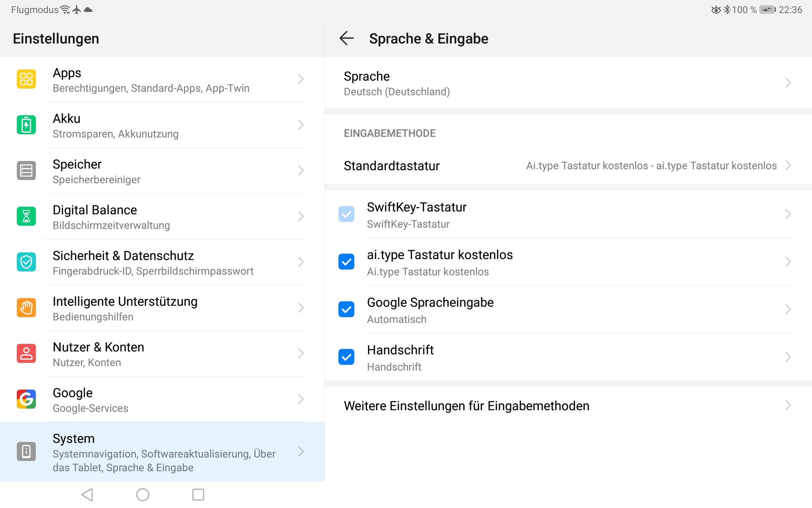Screen dimensions: 812x508
Task: Tap the chevron on the Apps row
Action: click(301, 79)
